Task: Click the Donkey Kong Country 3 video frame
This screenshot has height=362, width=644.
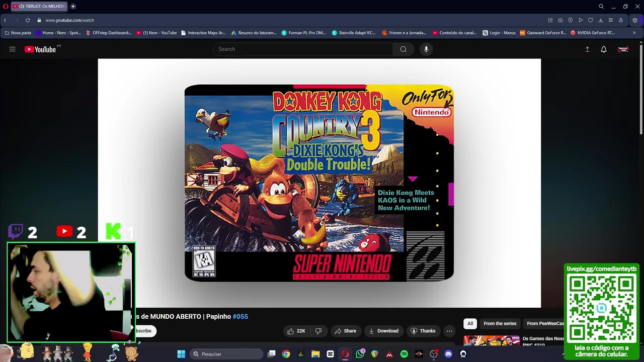Action: click(x=319, y=183)
